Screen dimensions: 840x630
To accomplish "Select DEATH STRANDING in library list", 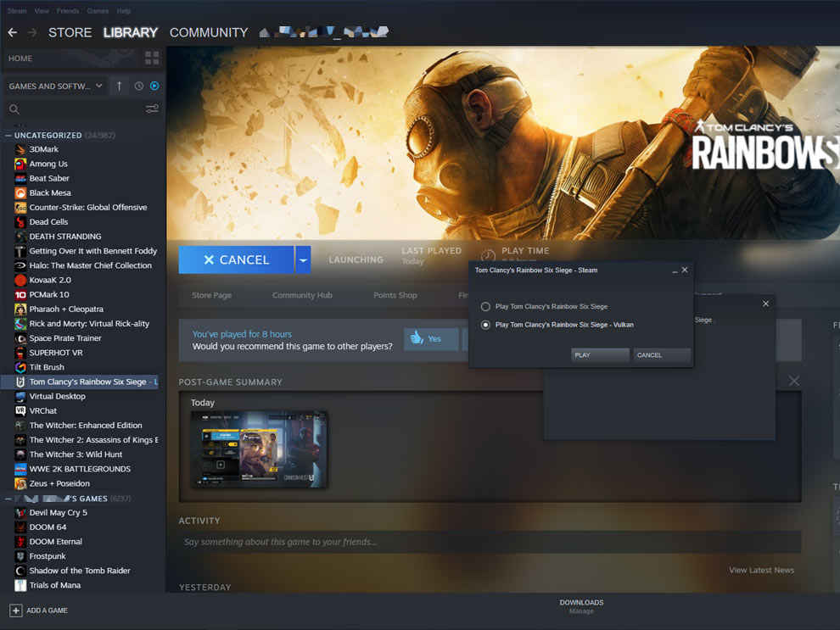I will (x=64, y=236).
